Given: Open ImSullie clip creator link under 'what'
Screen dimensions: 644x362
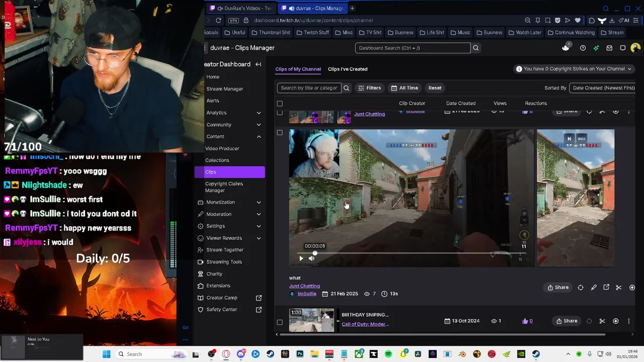Looking at the screenshot, I should (307, 294).
